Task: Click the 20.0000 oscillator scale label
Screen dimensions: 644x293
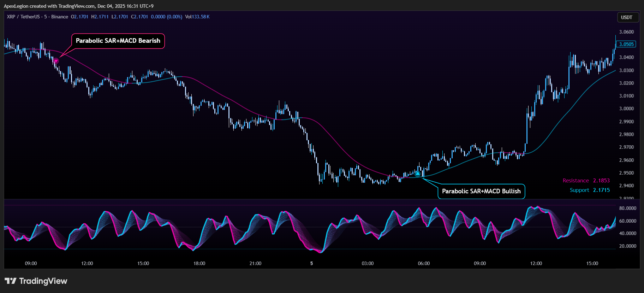Action: pyautogui.click(x=628, y=246)
